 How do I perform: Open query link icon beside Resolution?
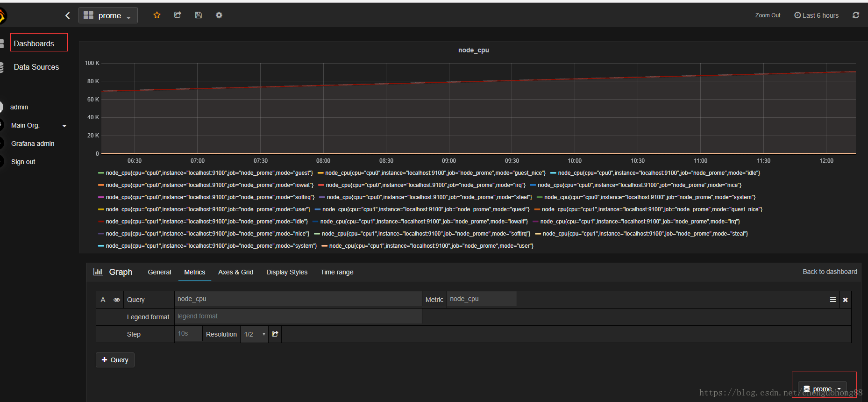click(275, 334)
